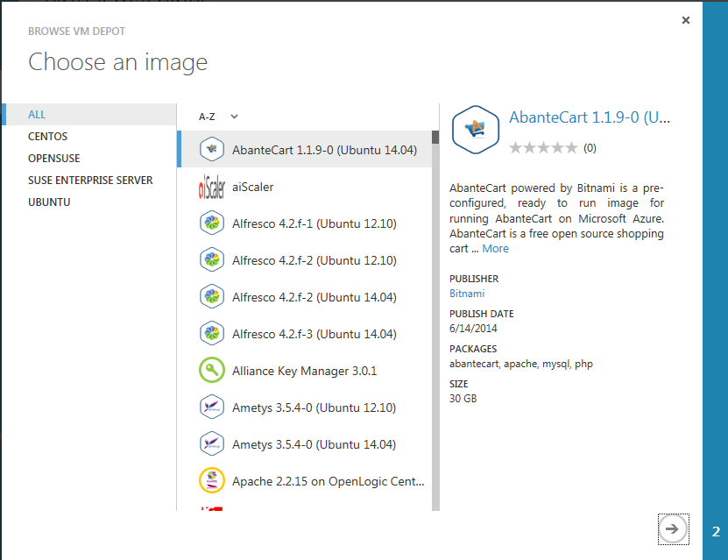Click the next arrow button
The image size is (728, 560).
click(672, 528)
